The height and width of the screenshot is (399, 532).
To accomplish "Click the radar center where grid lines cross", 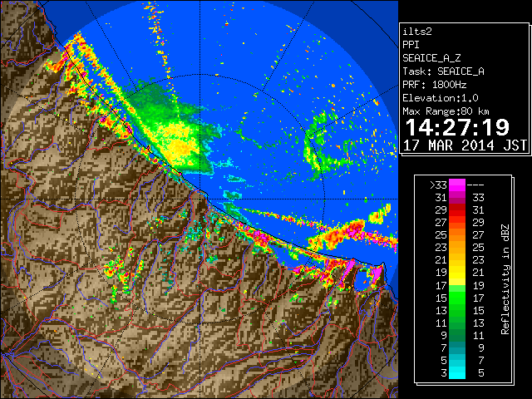I will pos(200,199).
